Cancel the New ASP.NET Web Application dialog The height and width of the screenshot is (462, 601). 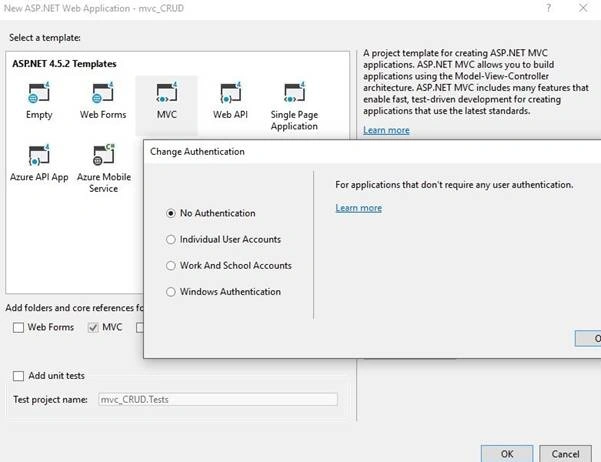tap(565, 454)
